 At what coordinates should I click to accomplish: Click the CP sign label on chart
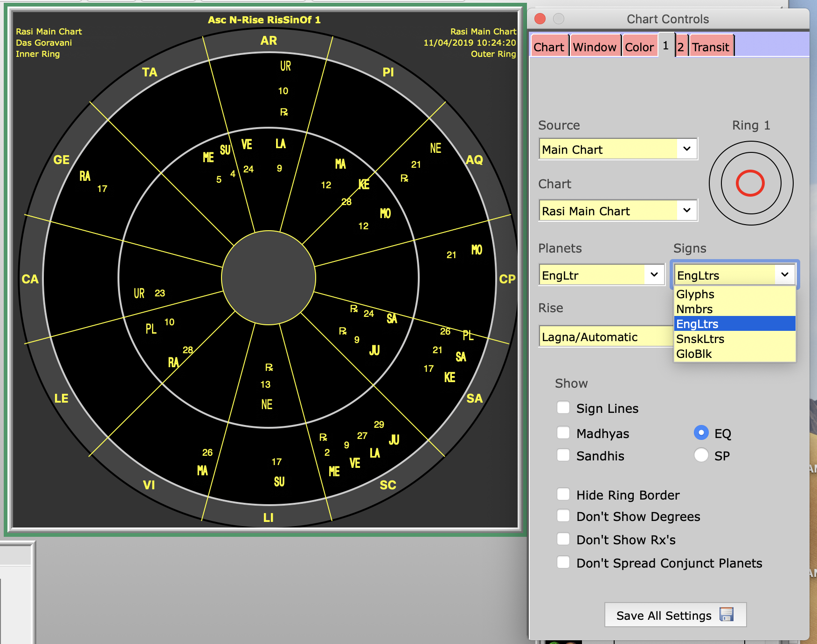[507, 279]
